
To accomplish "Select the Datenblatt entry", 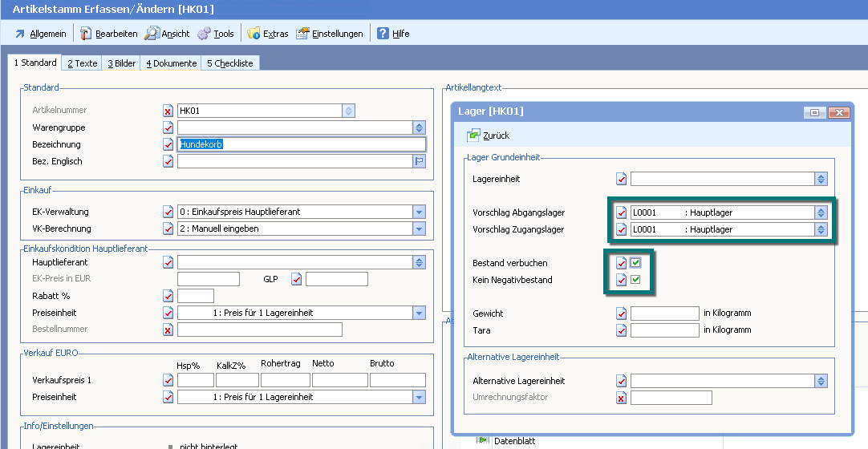I will tap(516, 440).
